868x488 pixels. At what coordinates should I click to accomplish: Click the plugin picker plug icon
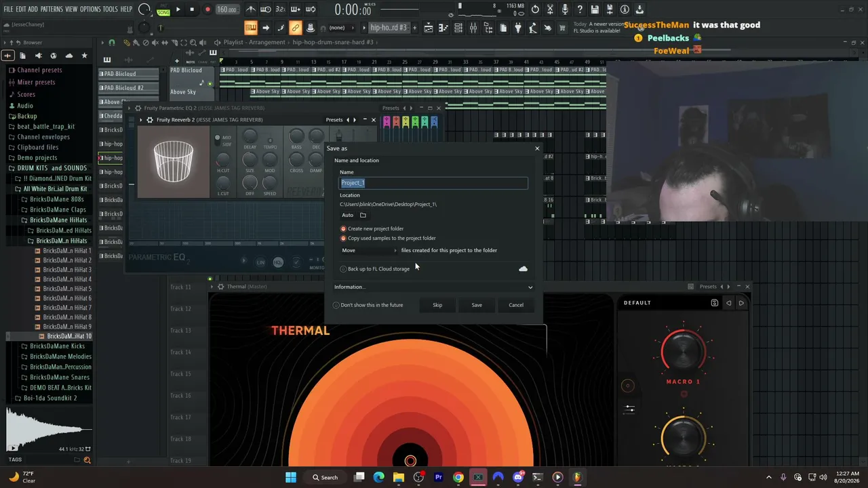[518, 28]
